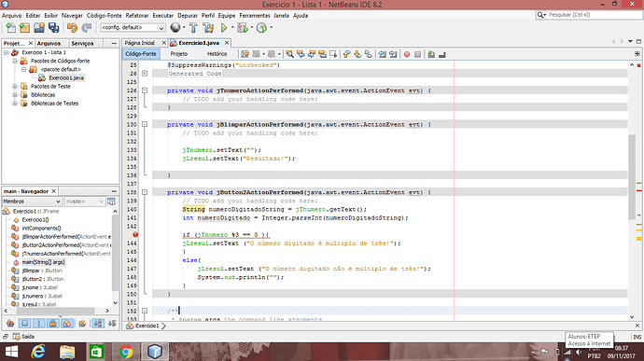Image resolution: width=644 pixels, height=361 pixels.
Task: Click the Open Project toolbar icon
Action: point(39,27)
